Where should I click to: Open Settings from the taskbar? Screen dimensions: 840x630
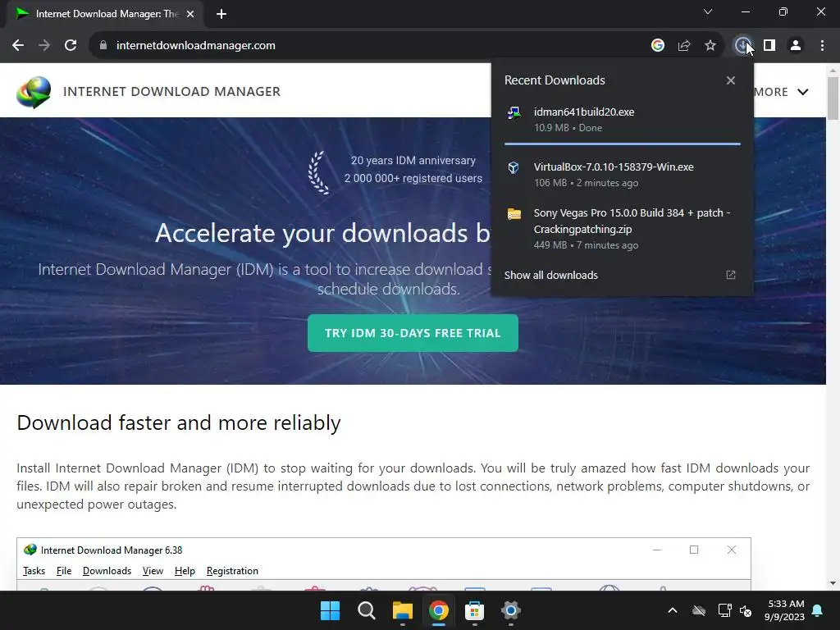pyautogui.click(x=510, y=610)
